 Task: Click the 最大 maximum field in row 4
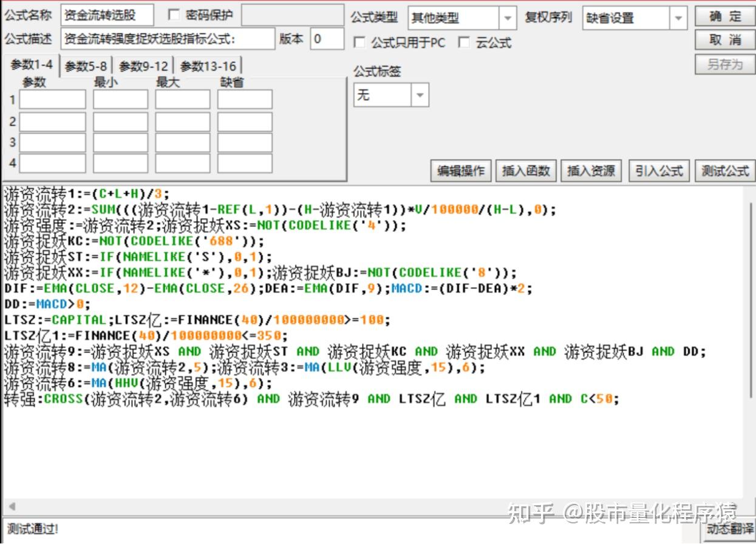coord(183,163)
